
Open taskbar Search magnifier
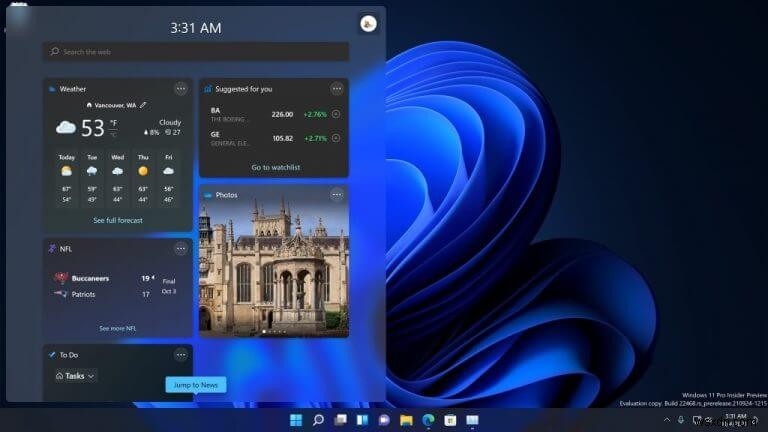coord(318,420)
